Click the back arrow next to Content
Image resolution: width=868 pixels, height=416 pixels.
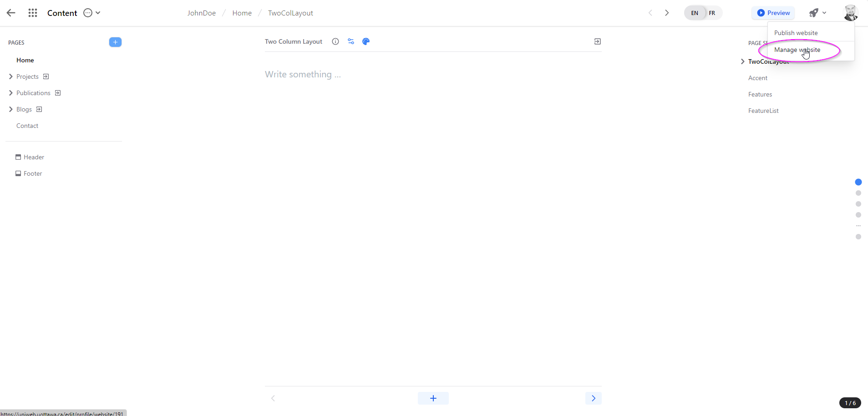point(11,13)
